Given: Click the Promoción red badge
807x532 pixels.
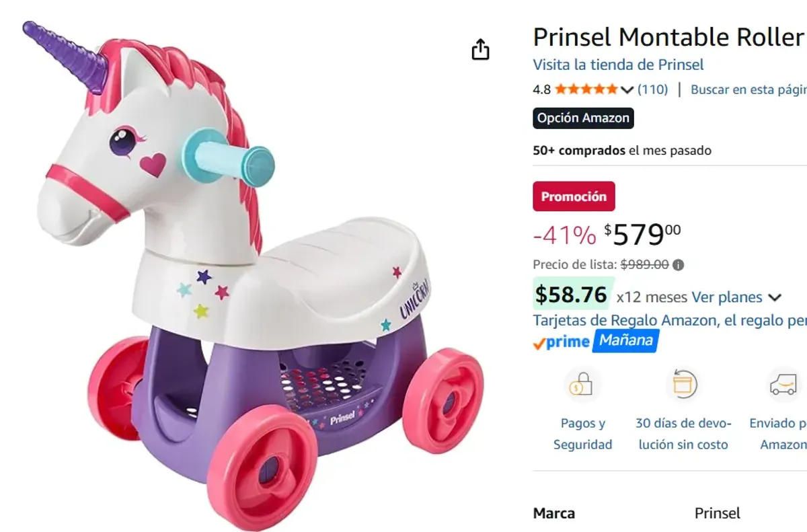Looking at the screenshot, I should [x=574, y=196].
